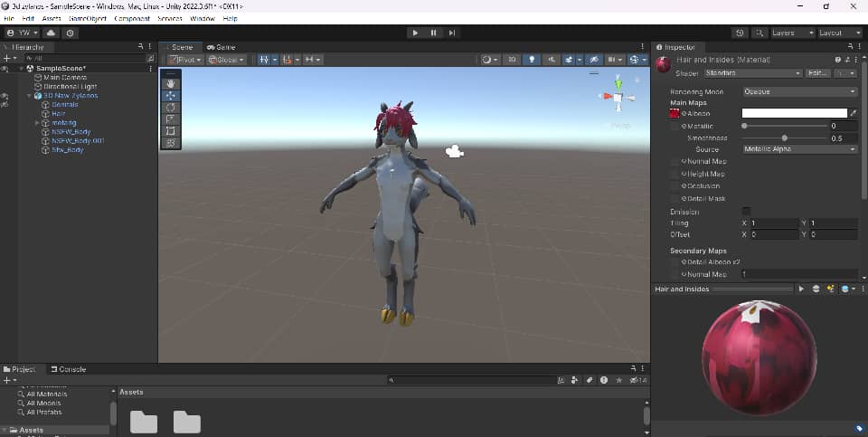
Task: Expand the metarig object
Action: 37,123
